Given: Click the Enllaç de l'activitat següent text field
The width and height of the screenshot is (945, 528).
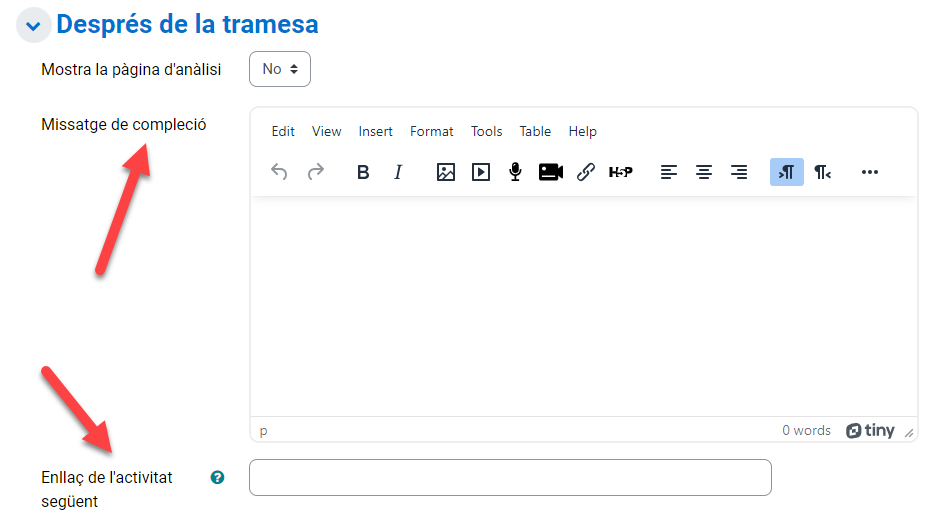Looking at the screenshot, I should [x=510, y=478].
